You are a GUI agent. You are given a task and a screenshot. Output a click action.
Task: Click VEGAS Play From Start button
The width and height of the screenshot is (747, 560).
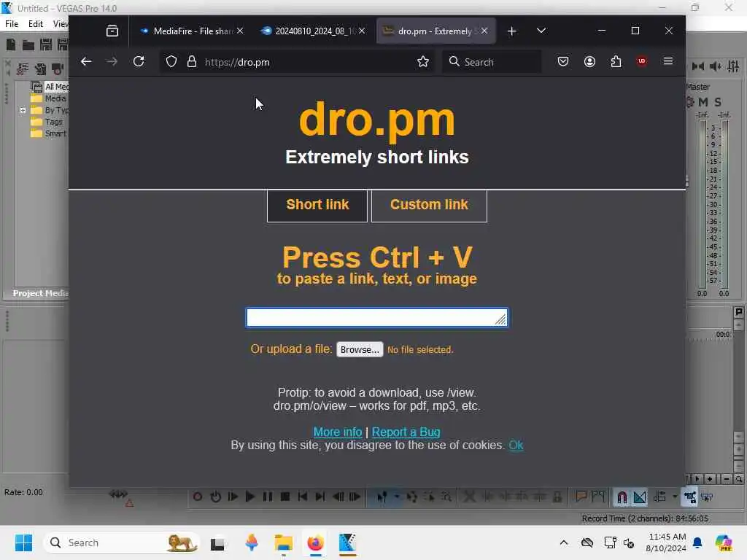point(233,497)
